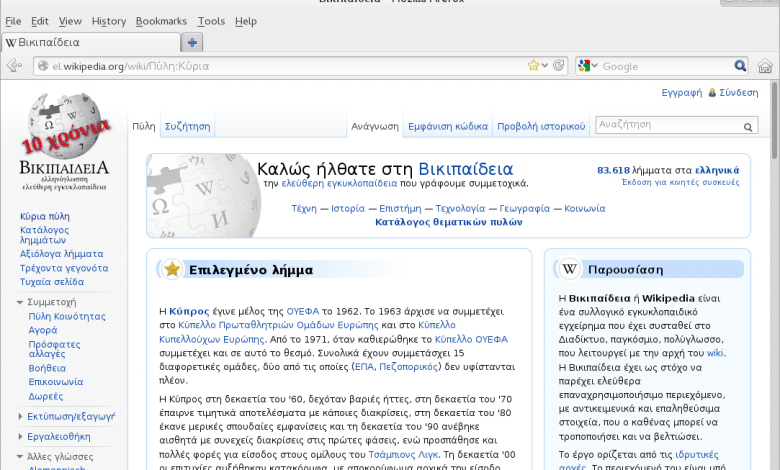This screenshot has height=470, width=780.
Task: Open the bookmark star dropdown arrow
Action: 545,66
